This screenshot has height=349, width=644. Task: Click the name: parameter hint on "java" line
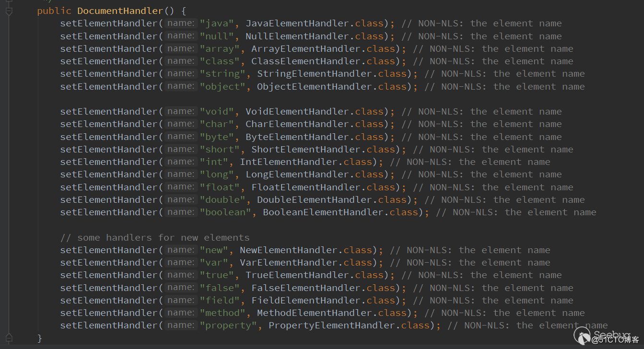[181, 23]
